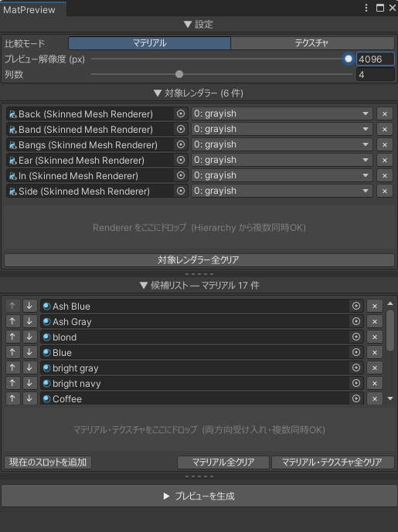The image size is (398, 532).
Task: Remove the Back renderer with its x button
Action: pos(384,114)
